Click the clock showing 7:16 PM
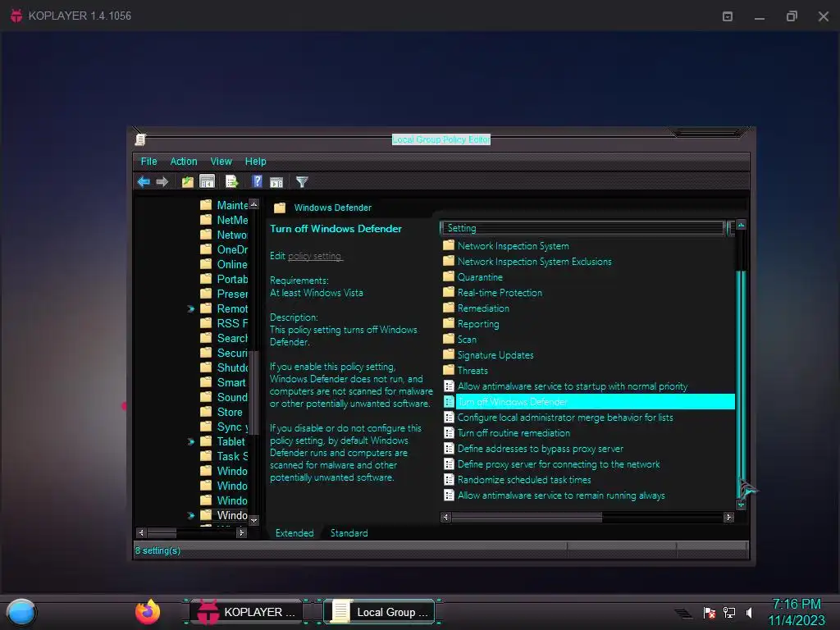This screenshot has height=630, width=840. (x=796, y=604)
